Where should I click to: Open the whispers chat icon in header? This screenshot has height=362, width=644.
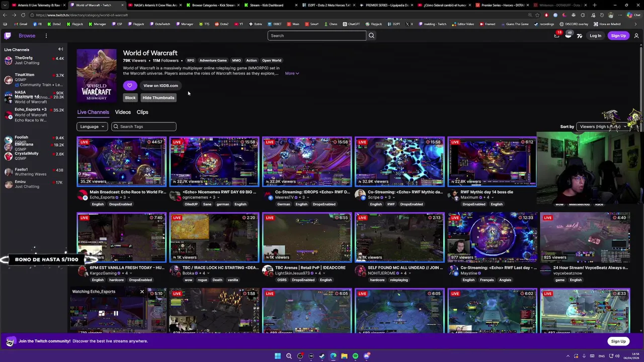(x=568, y=36)
